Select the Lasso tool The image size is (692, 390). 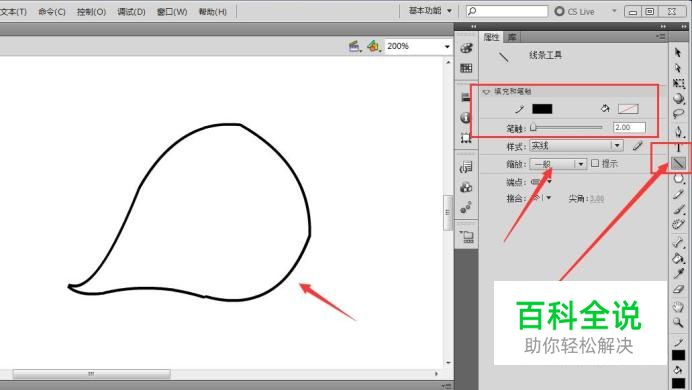coord(678,114)
